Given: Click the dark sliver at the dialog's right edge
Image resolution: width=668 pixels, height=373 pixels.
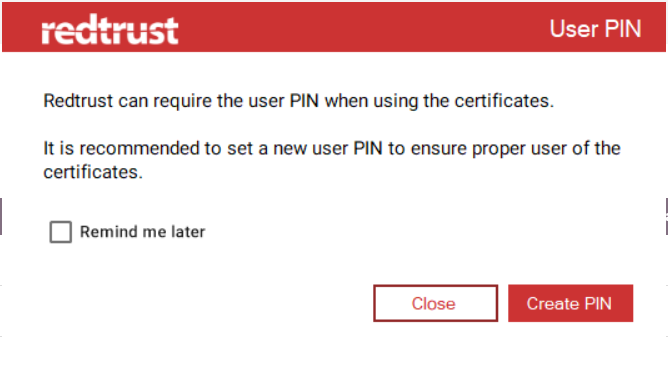Looking at the screenshot, I should (x=667, y=216).
